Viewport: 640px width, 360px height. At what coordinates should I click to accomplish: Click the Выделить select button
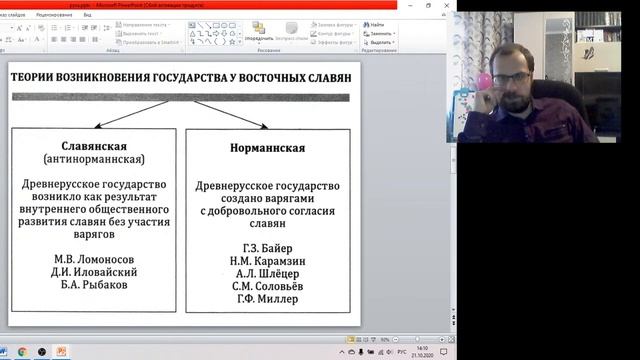[379, 42]
